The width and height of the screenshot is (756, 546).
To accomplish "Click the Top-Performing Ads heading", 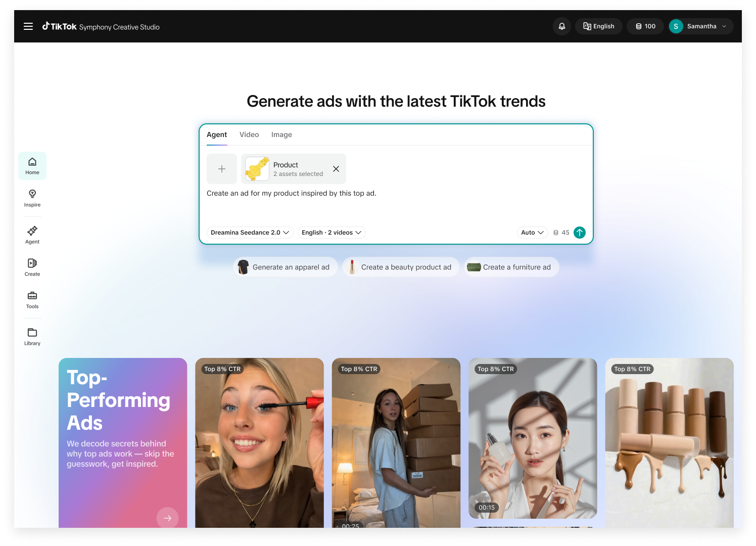I will point(119,400).
